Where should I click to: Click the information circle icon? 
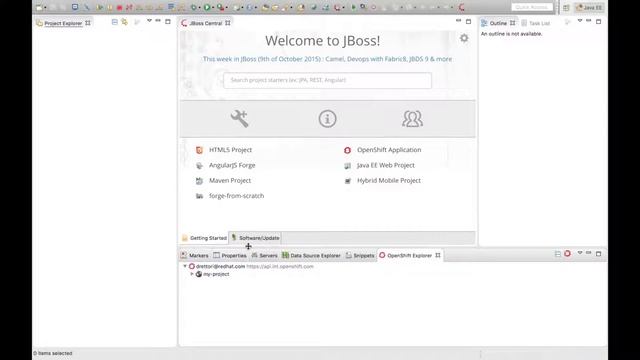point(327,119)
